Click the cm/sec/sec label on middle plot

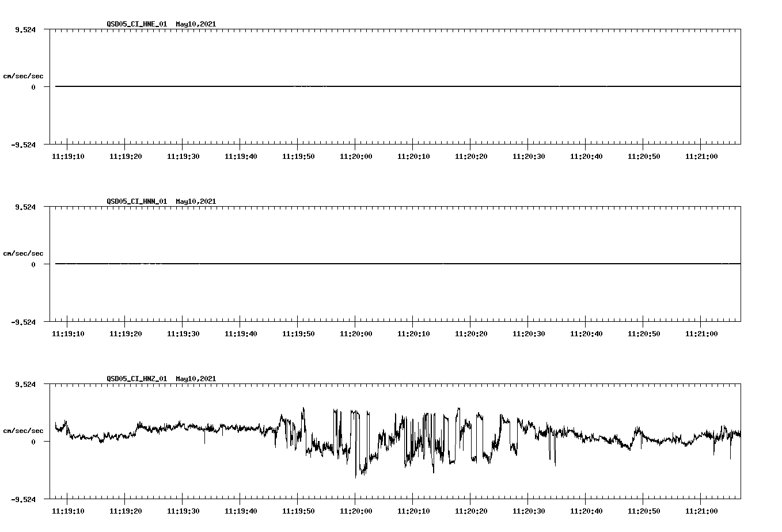click(24, 253)
